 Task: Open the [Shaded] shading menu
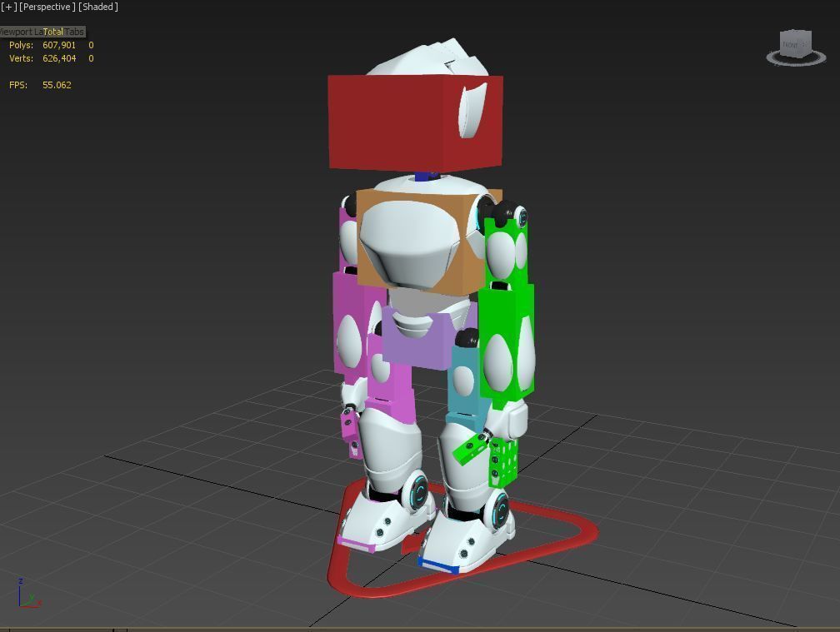(x=98, y=7)
